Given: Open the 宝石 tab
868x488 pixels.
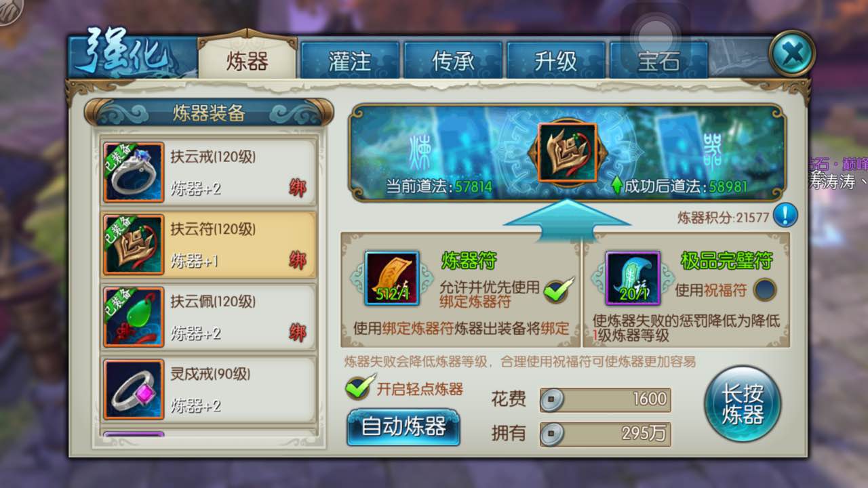Looking at the screenshot, I should point(659,61).
